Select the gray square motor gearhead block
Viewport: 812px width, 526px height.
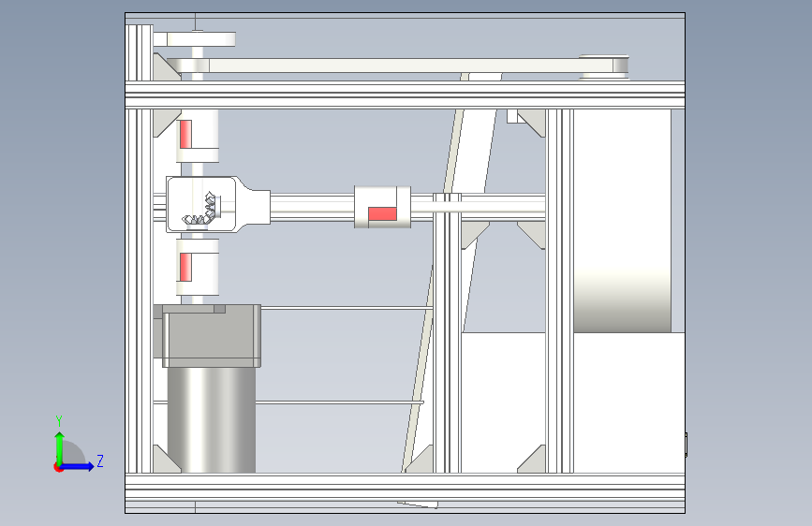click(212, 336)
